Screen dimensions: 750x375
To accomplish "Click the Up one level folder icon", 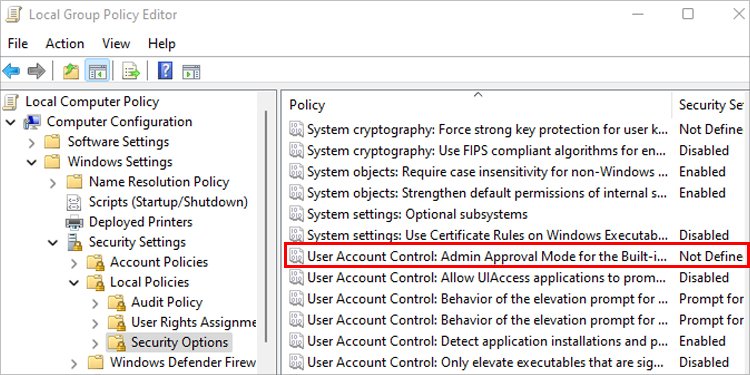I will pyautogui.click(x=71, y=72).
